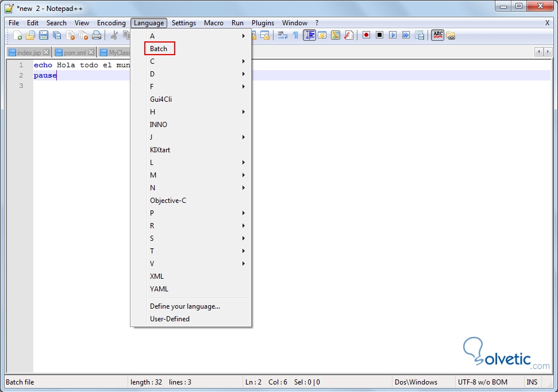This screenshot has height=392, width=558.
Task: Toggle show all characters
Action: click(295, 35)
